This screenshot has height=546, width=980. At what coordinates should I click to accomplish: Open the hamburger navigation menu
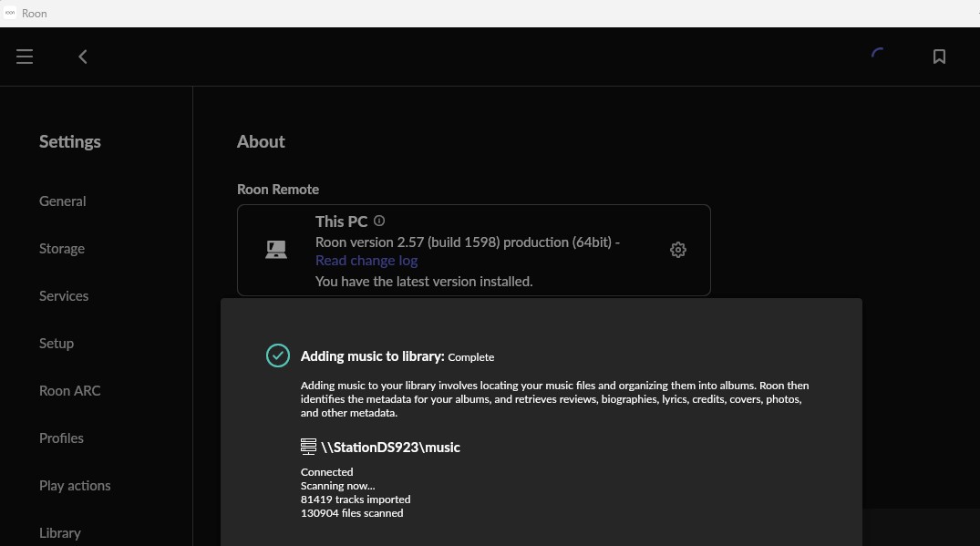click(x=25, y=57)
